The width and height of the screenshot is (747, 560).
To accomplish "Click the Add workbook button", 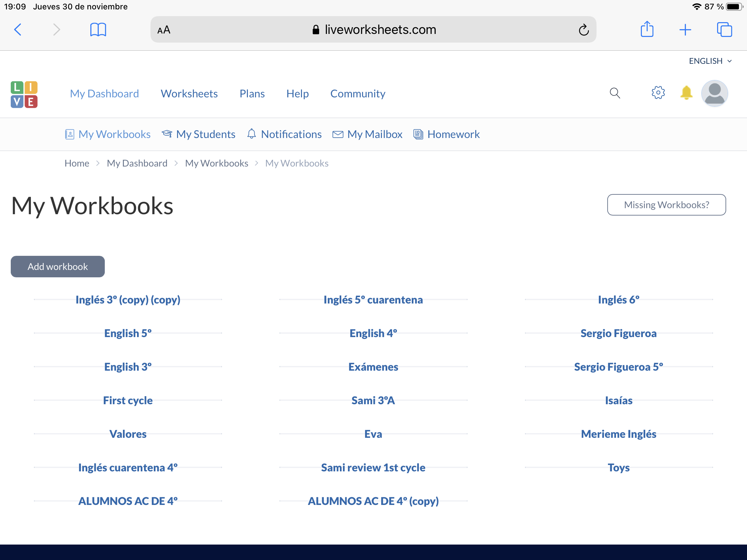I will (x=58, y=267).
